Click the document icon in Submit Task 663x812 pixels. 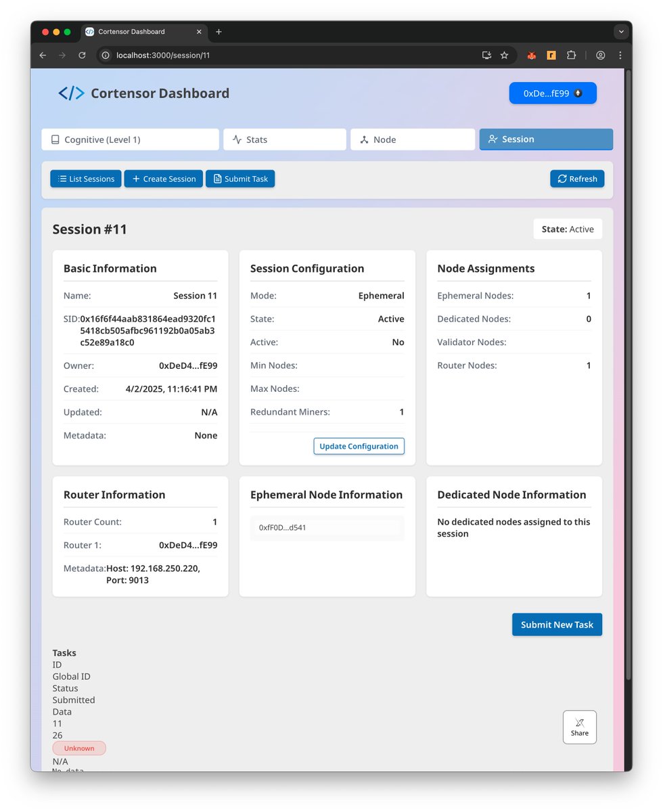pos(217,179)
